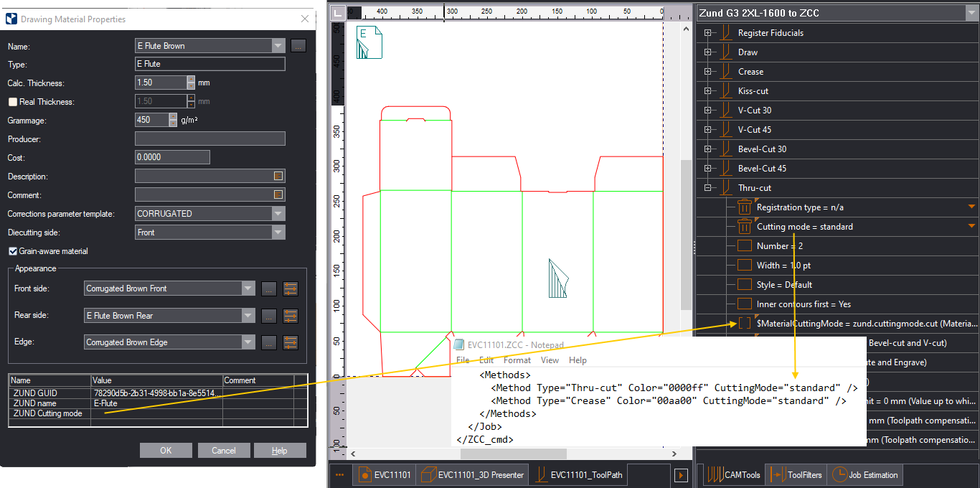Open Front side appearance settings sliders icon
Screen dimensions: 980x488
[x=291, y=288]
